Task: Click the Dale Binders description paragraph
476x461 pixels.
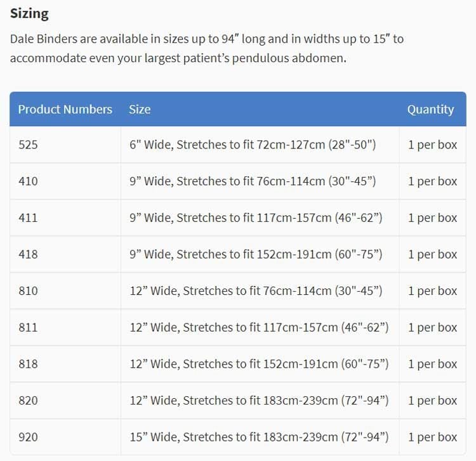Action: 207,48
